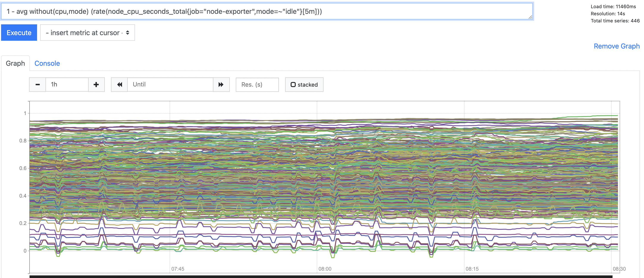644x278 pixels.
Task: Click the fast-forward icon to move time forward
Action: (221, 84)
